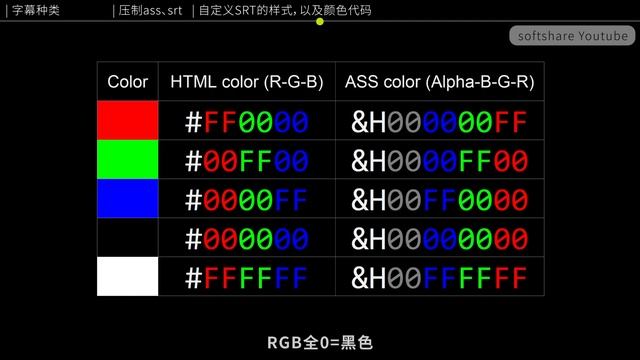Click the white color swatch
The height and width of the screenshot is (360, 640).
coord(128,276)
